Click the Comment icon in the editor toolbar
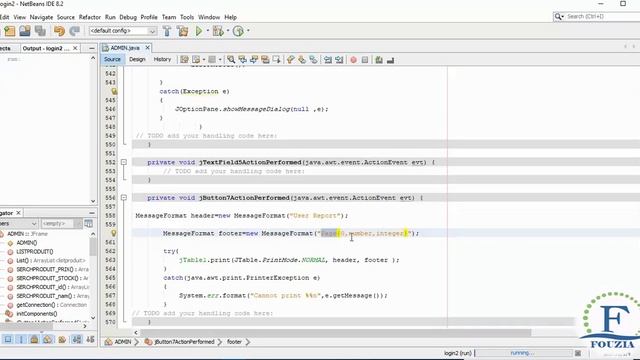 [379, 60]
